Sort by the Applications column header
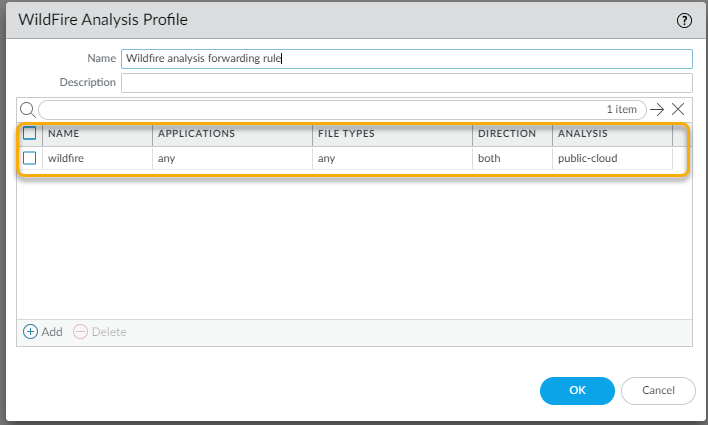The width and height of the screenshot is (708, 425). coord(231,133)
